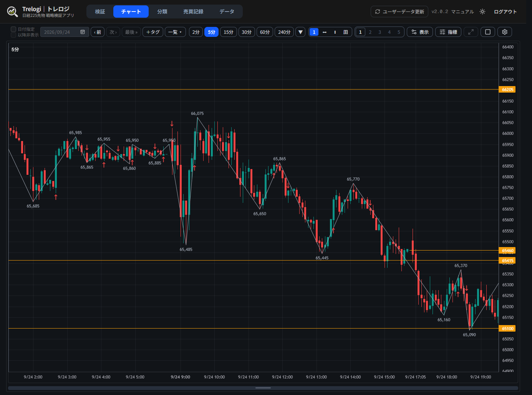Open the 一覧 dropdown
532x395 pixels.
175,32
